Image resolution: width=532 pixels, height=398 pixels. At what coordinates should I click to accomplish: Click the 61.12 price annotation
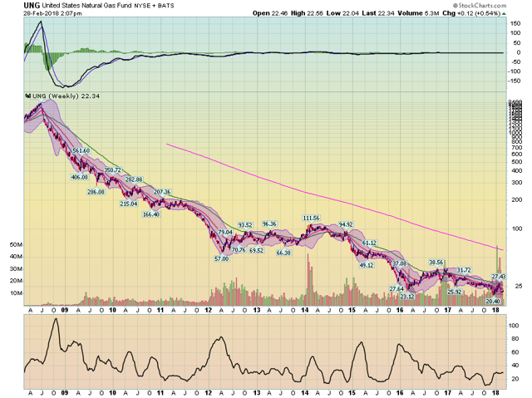point(369,243)
